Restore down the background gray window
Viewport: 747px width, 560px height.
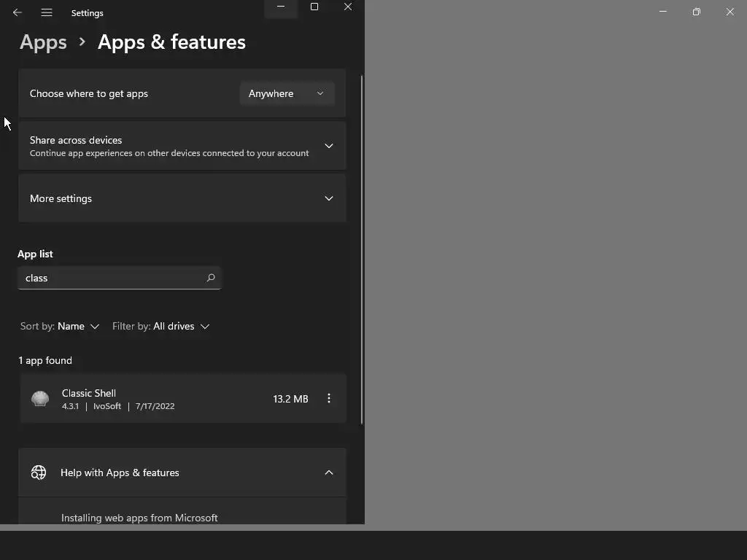click(x=697, y=12)
